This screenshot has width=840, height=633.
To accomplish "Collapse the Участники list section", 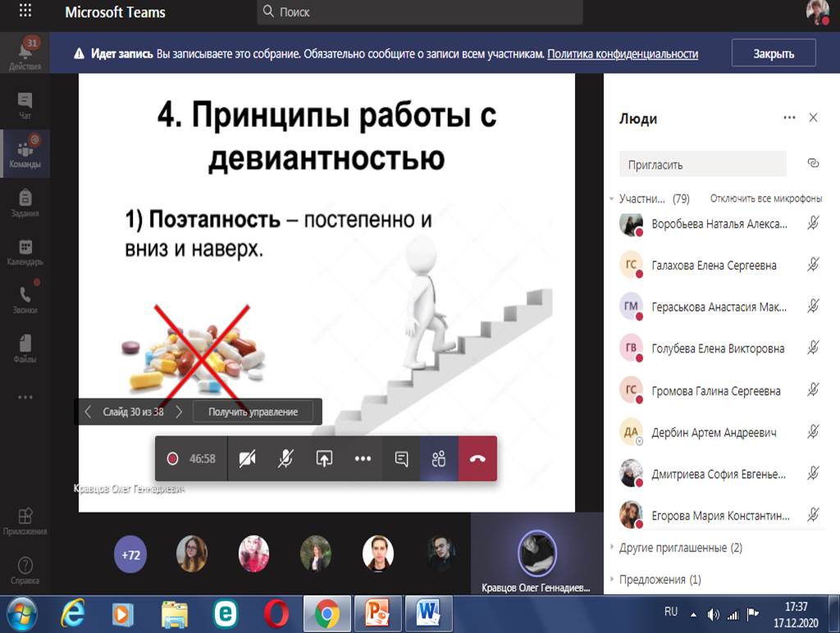I will (612, 198).
